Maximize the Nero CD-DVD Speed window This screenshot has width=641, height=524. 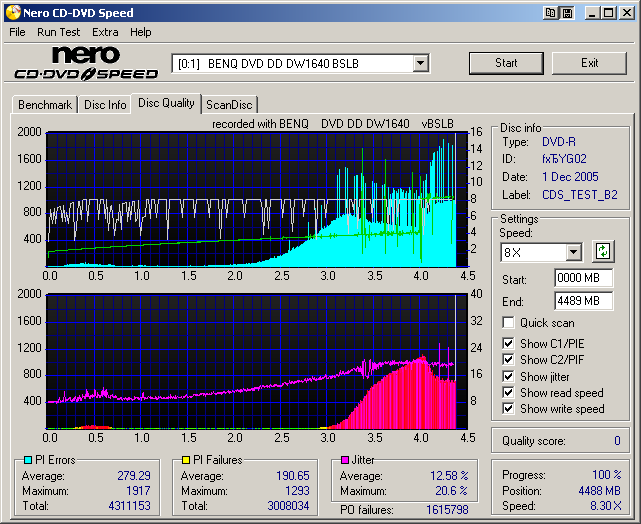(608, 12)
